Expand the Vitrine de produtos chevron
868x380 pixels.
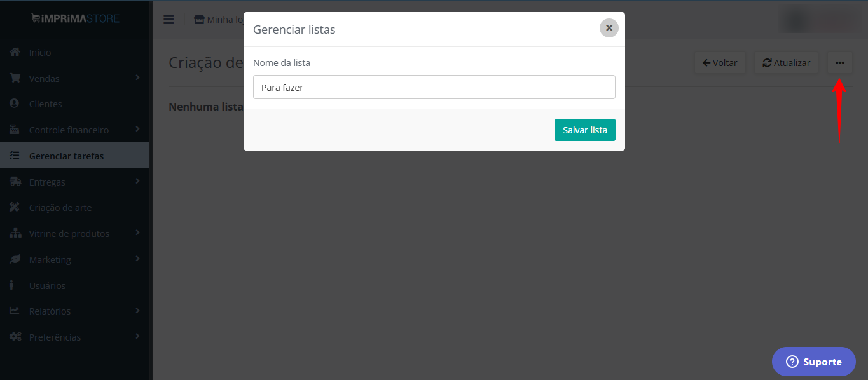point(138,233)
